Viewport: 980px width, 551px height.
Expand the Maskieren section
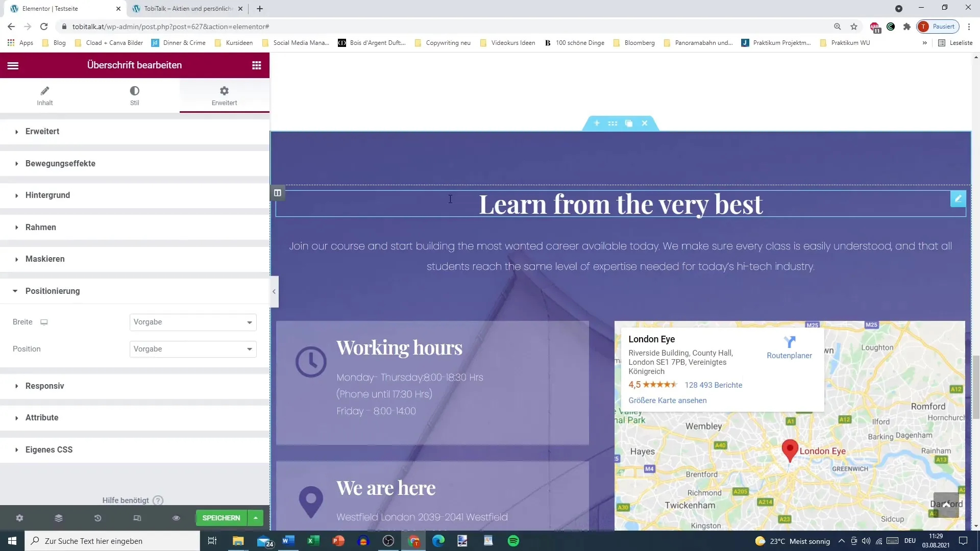pyautogui.click(x=45, y=258)
